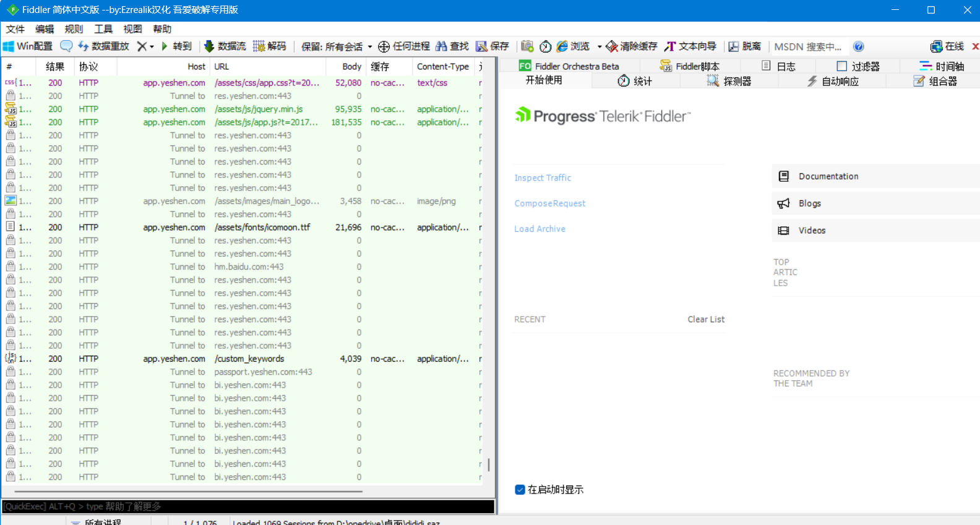The width and height of the screenshot is (980, 525).
Task: Open the Browse dropdown arrow
Action: point(599,47)
